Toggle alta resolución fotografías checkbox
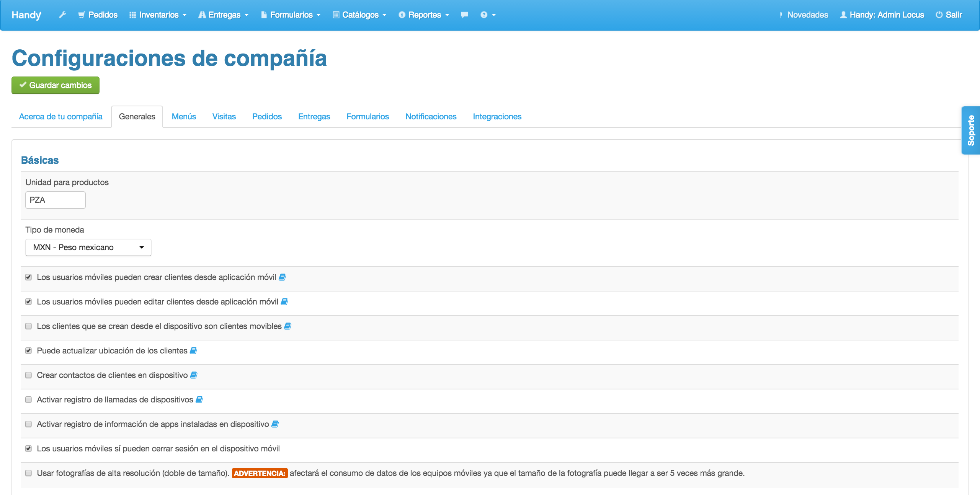 click(29, 473)
